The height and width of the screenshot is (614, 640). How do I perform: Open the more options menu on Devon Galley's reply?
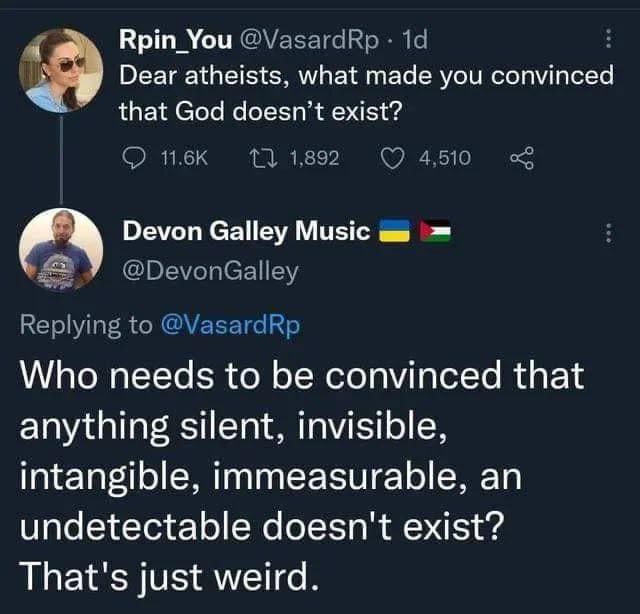coord(606,233)
